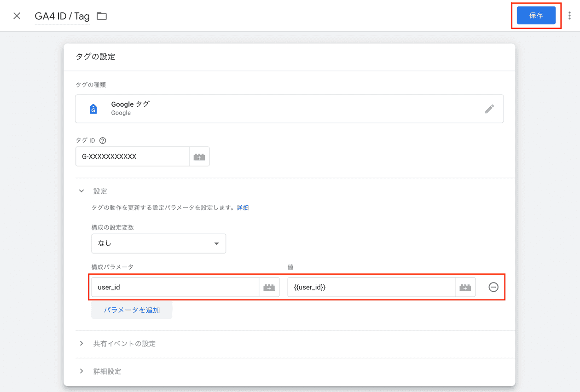Open the 詳細 documentation link

click(243, 207)
